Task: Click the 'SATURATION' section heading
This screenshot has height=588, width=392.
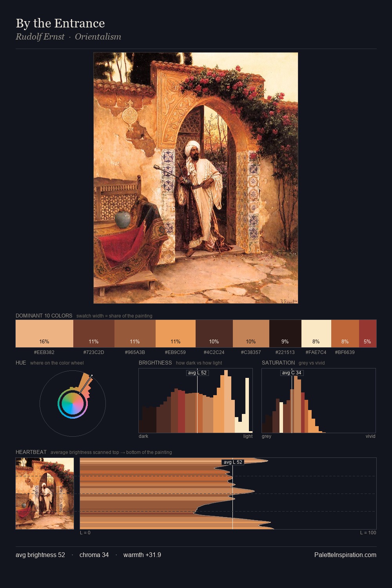Action: tap(278, 363)
